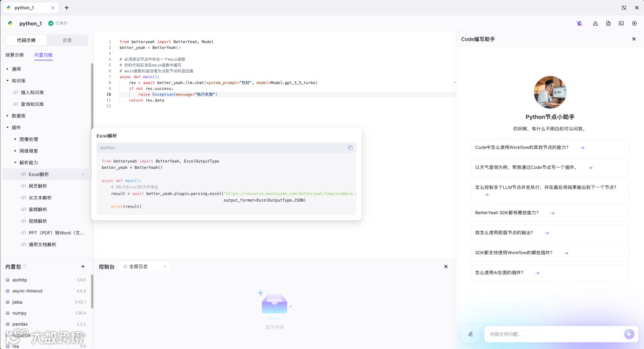Image resolution: width=644 pixels, height=349 pixels.
Task: Ask '怎么使用AI生图的插件?'
Action: pos(550,273)
